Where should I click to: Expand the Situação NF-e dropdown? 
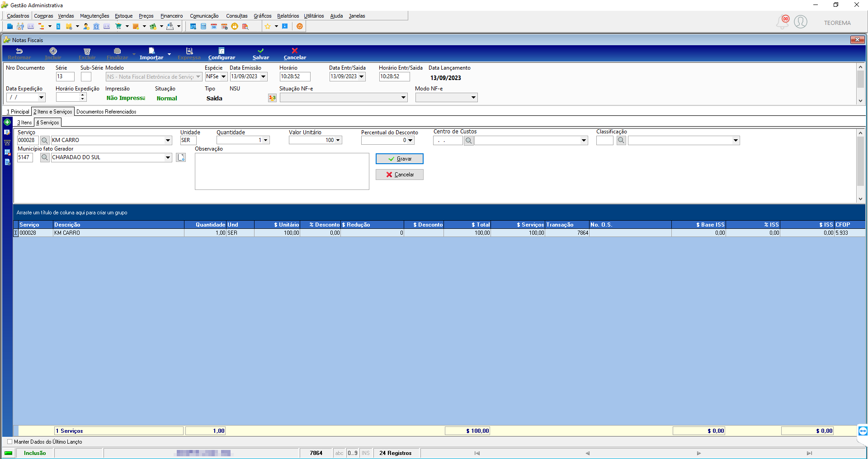point(403,98)
